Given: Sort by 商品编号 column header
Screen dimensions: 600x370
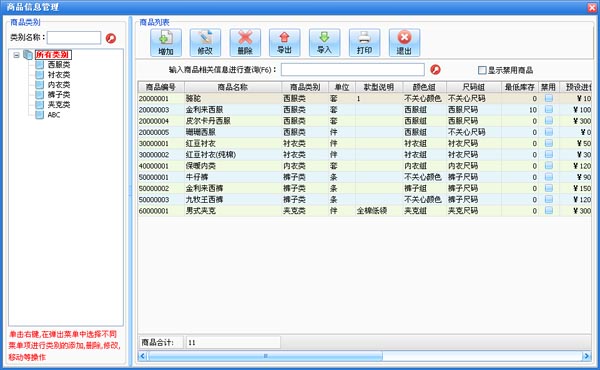Looking at the screenshot, I should tap(161, 87).
